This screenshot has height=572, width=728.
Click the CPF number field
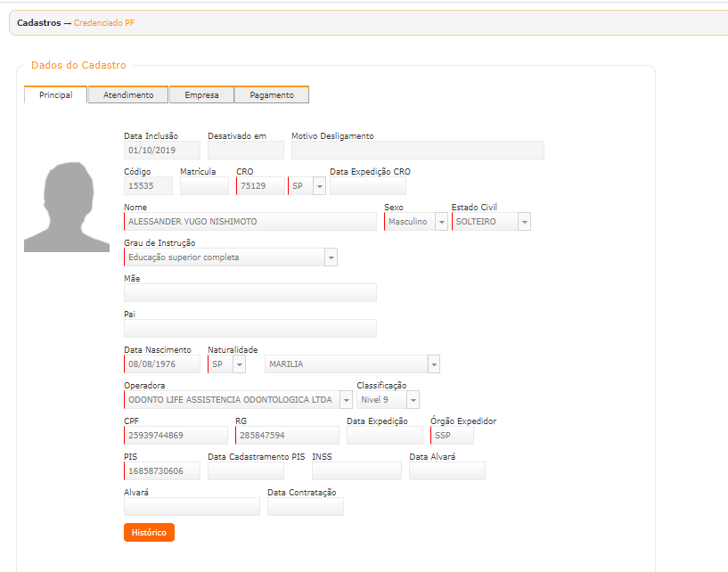pos(176,436)
